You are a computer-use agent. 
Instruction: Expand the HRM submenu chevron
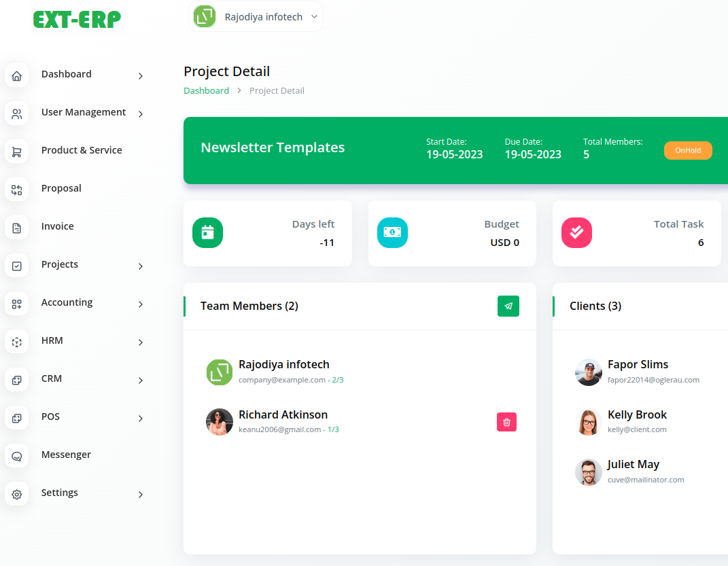[141, 342]
